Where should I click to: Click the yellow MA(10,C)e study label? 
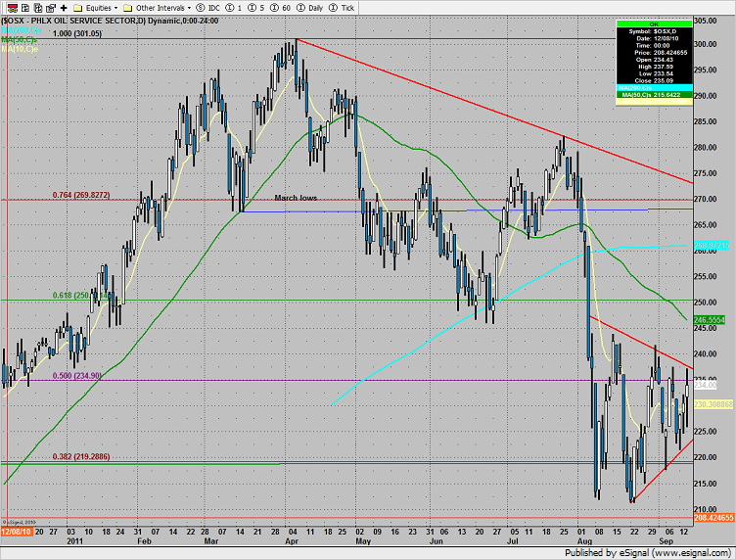[20, 49]
